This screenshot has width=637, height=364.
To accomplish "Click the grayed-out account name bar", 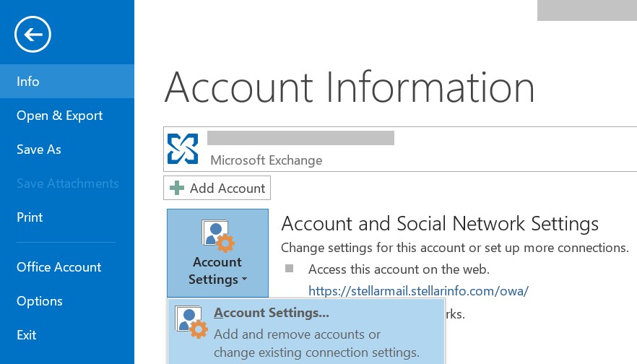I will [x=300, y=138].
